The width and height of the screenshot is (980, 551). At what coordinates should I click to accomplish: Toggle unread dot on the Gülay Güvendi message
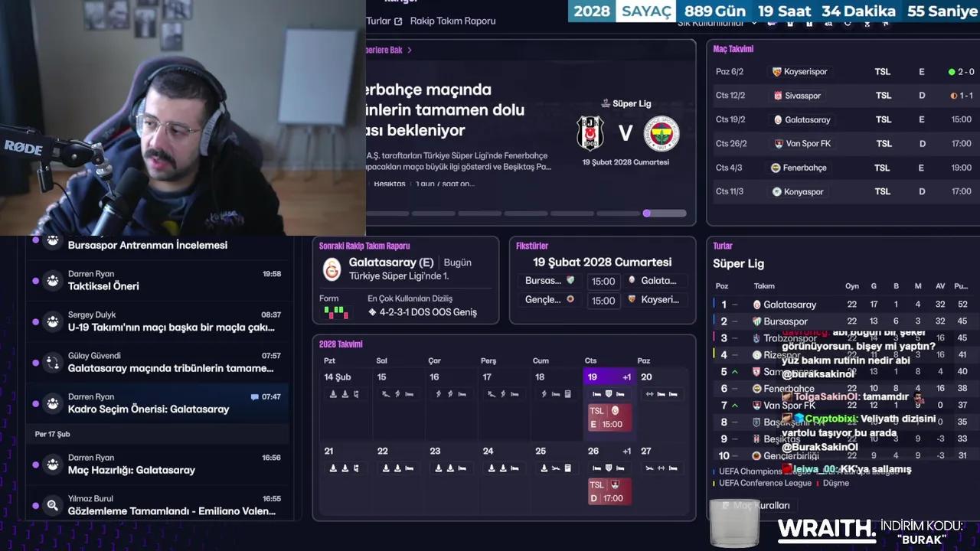[35, 363]
